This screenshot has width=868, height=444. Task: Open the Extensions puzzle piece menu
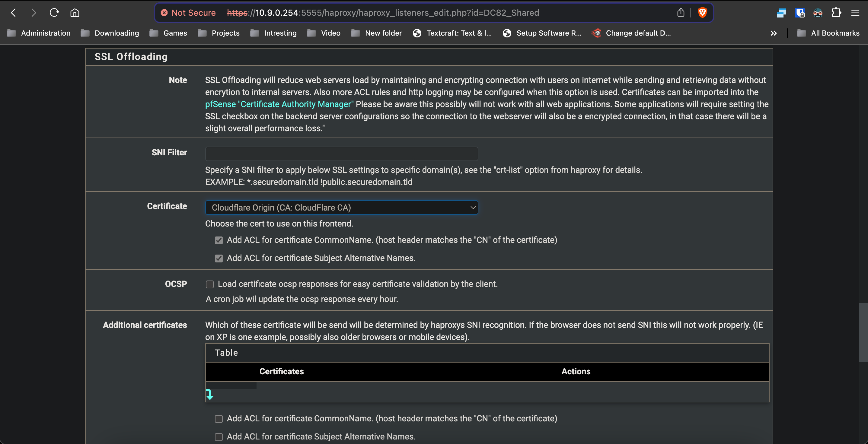(836, 13)
